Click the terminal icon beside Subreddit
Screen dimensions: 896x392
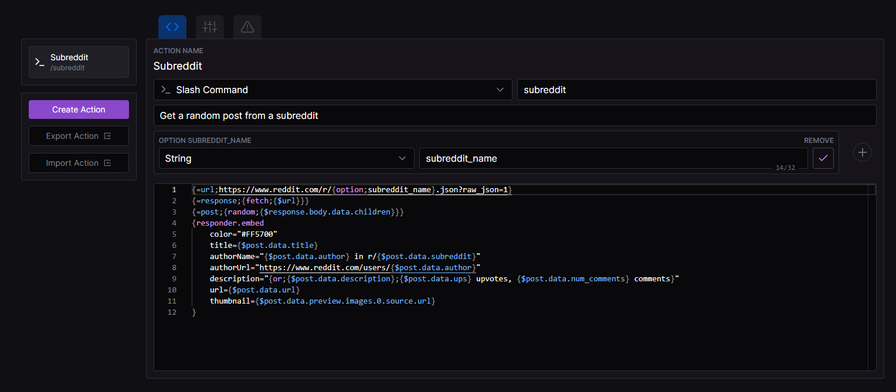39,62
